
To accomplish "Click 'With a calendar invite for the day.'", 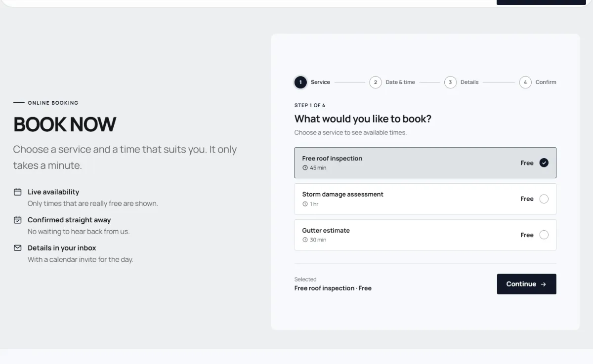I will point(81,259).
